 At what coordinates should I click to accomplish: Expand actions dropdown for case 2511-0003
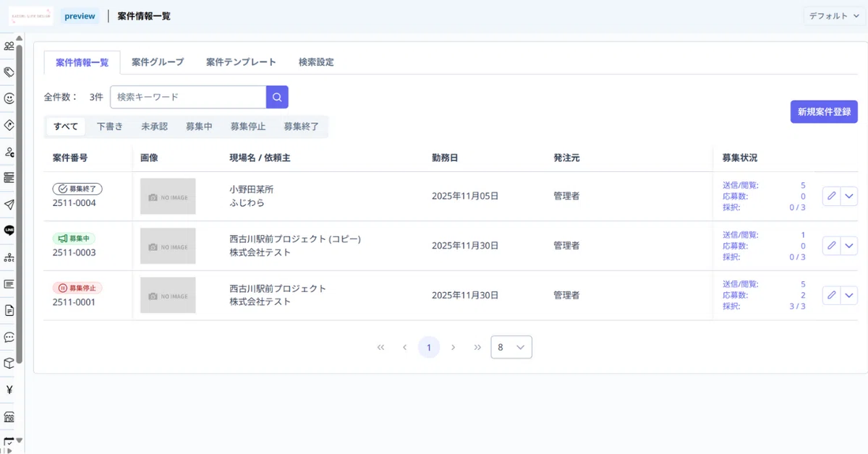[849, 246]
